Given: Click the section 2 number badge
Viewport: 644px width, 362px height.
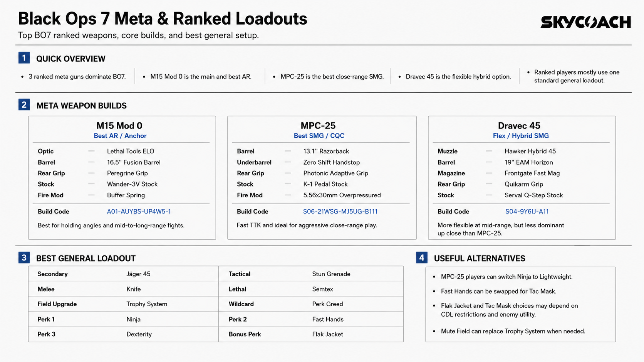Looking at the screenshot, I should [x=24, y=105].
